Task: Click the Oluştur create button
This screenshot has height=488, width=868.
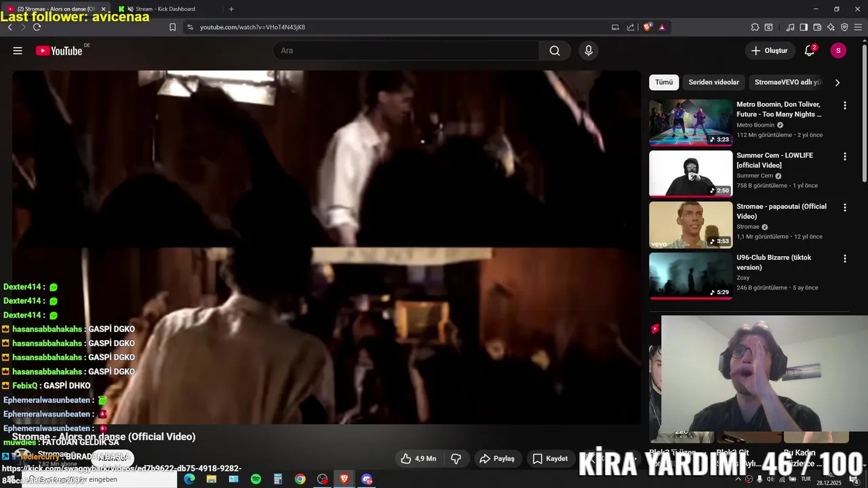Action: tap(770, 51)
